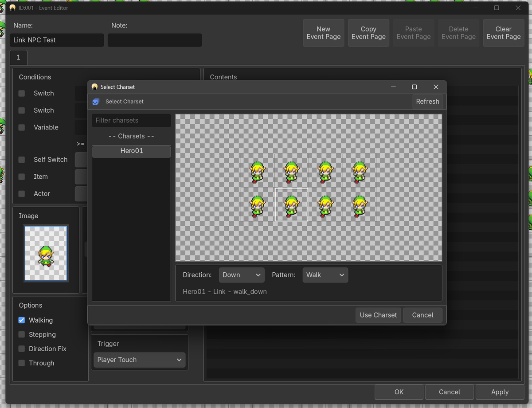Select the second sprite in the top row

tap(291, 172)
